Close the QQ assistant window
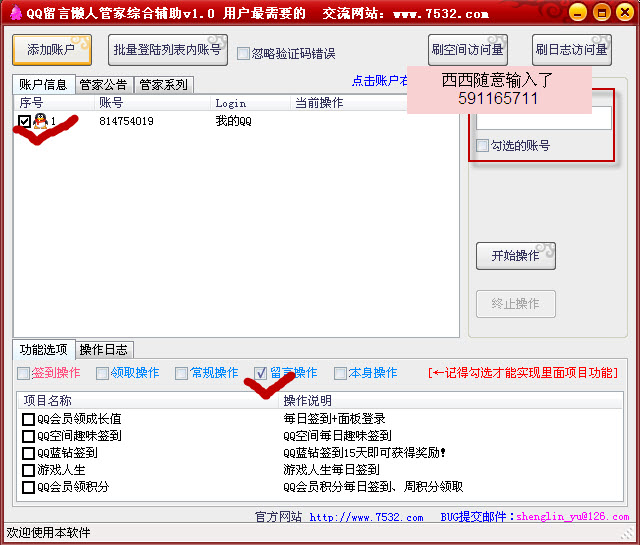Image resolution: width=640 pixels, height=545 pixels. coord(623,14)
